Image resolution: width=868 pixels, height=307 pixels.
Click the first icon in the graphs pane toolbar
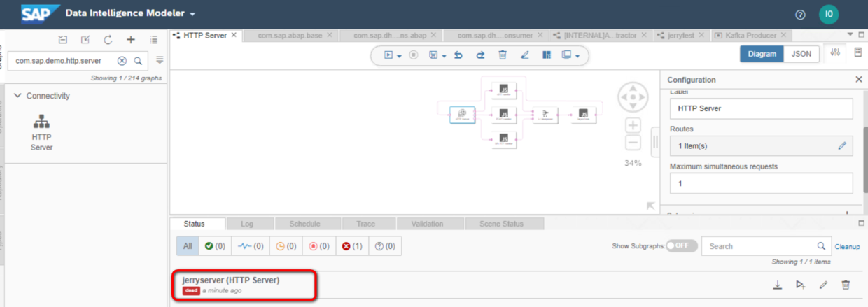pos(63,40)
